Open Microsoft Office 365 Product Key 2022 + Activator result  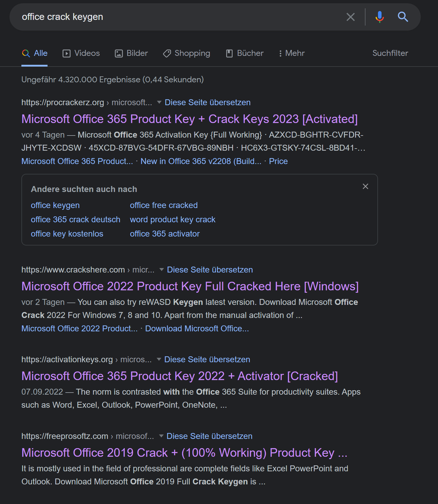(180, 376)
